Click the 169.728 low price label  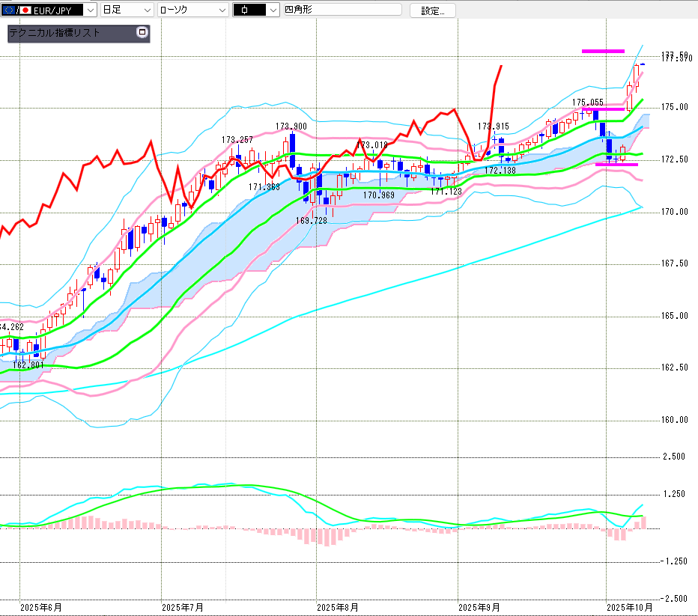[312, 221]
